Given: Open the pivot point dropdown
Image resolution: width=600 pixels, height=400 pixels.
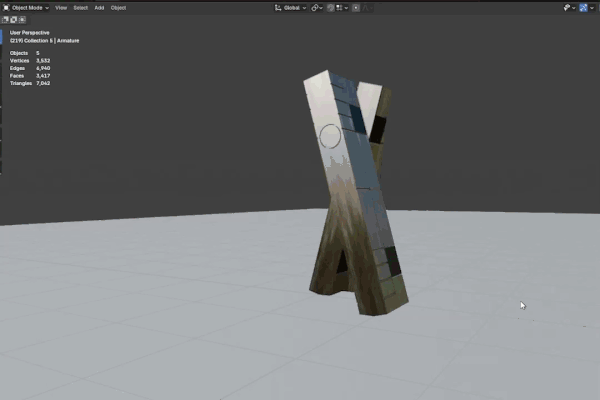Looking at the screenshot, I should tap(317, 7).
